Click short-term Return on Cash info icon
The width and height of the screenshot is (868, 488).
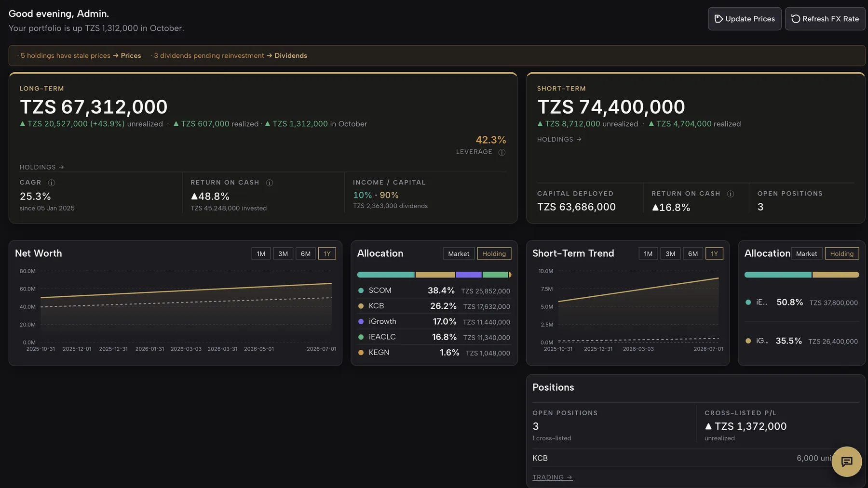point(731,194)
